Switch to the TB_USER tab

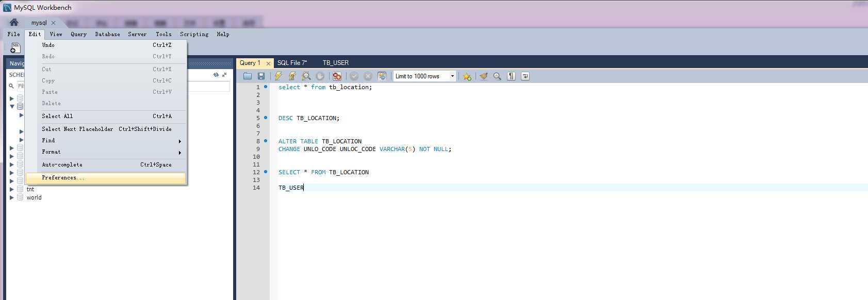336,63
